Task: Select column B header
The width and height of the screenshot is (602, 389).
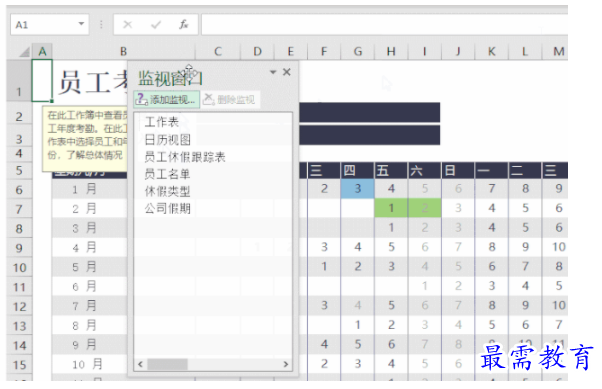Action: [123, 51]
